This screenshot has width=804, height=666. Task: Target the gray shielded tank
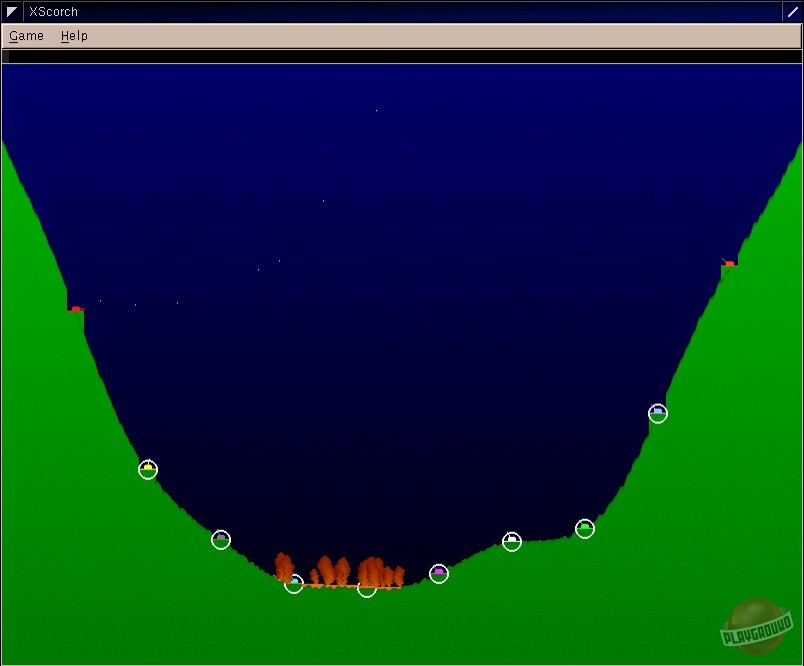pyautogui.click(x=221, y=539)
